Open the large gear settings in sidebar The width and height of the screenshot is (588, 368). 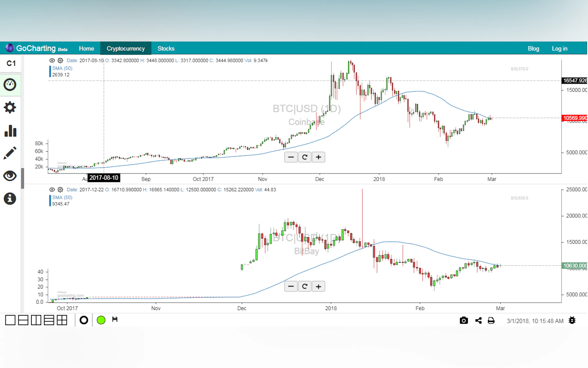coord(10,107)
